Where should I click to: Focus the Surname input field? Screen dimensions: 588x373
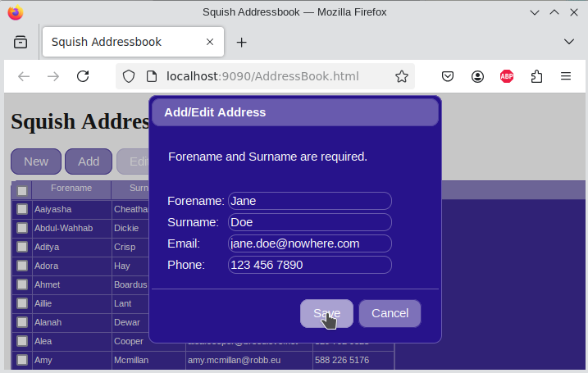coord(310,222)
